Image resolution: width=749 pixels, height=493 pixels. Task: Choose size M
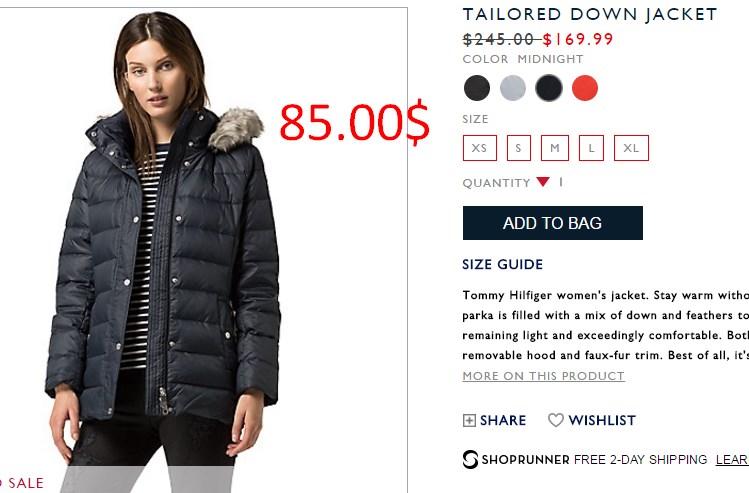pos(555,148)
